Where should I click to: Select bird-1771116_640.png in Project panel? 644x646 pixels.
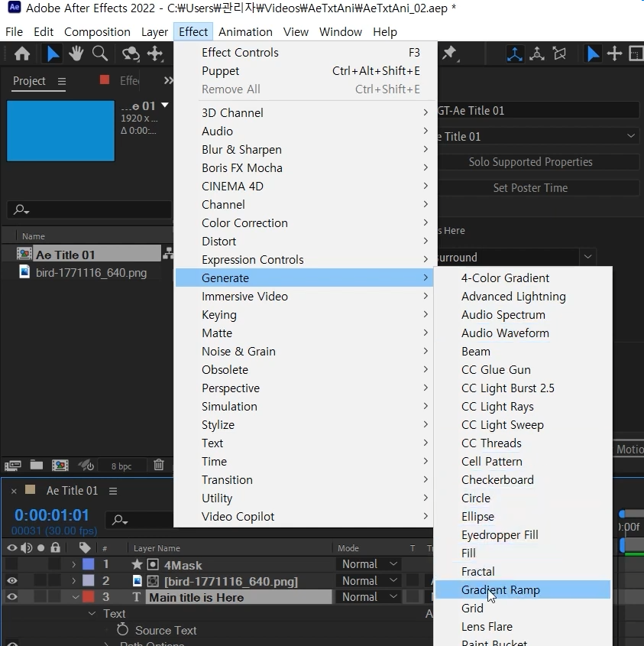91,273
